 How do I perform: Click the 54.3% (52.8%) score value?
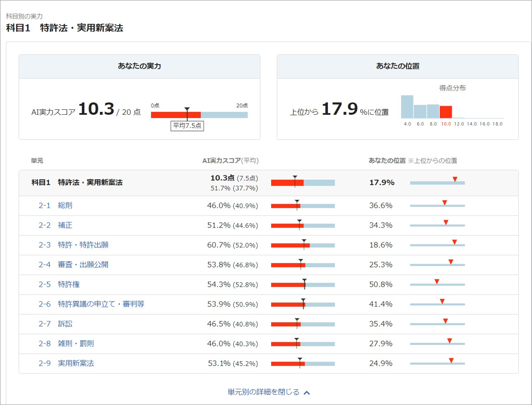click(x=232, y=284)
